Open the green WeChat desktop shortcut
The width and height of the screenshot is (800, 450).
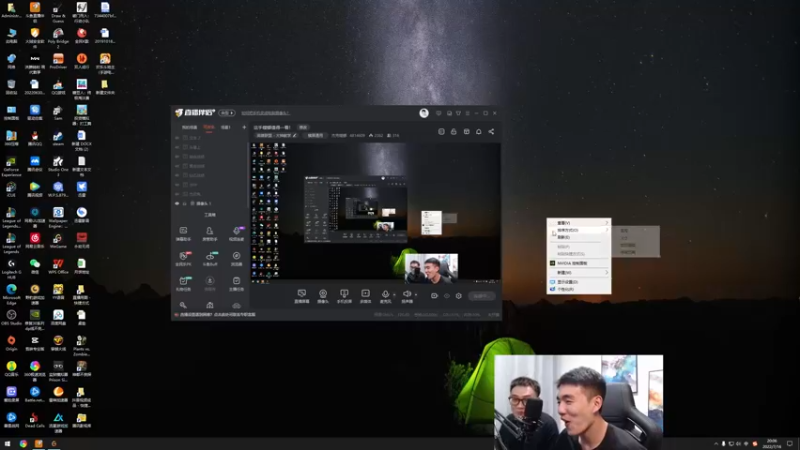(x=35, y=266)
